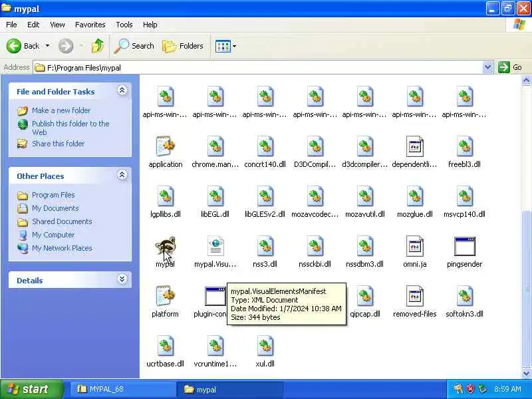Select the vcruntime dll file icon
This screenshot has height=399, width=532.
(215, 346)
